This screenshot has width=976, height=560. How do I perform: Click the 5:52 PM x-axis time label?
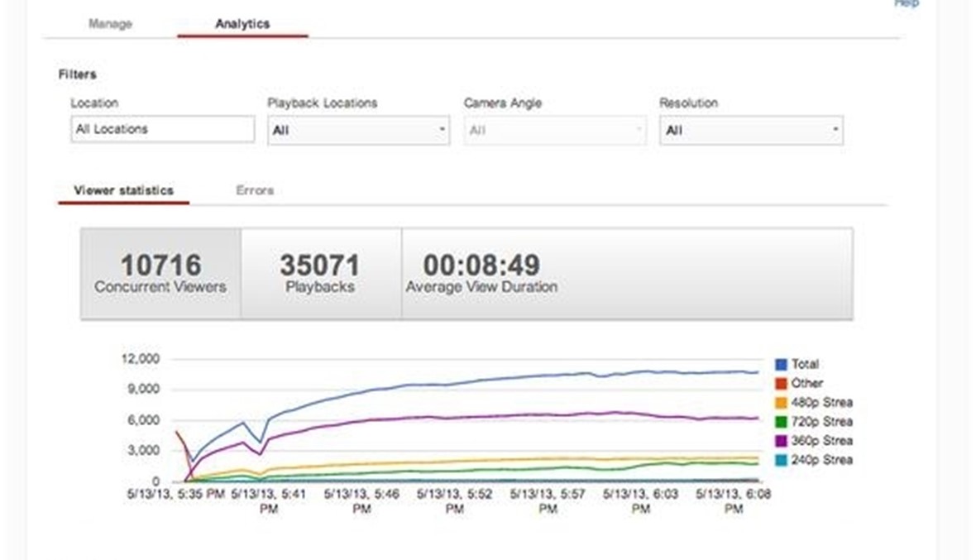[454, 501]
